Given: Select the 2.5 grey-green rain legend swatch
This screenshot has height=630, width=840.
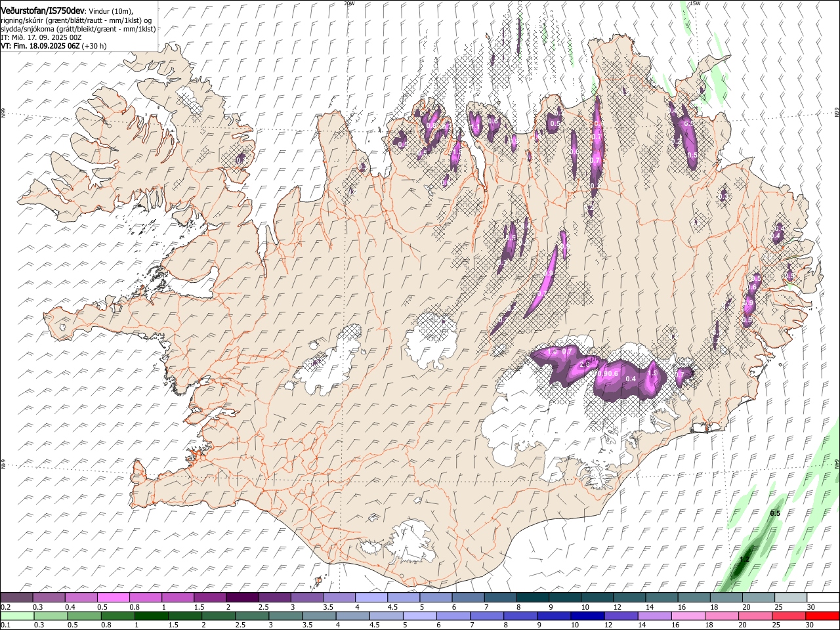Looking at the screenshot, I should click(x=252, y=616).
